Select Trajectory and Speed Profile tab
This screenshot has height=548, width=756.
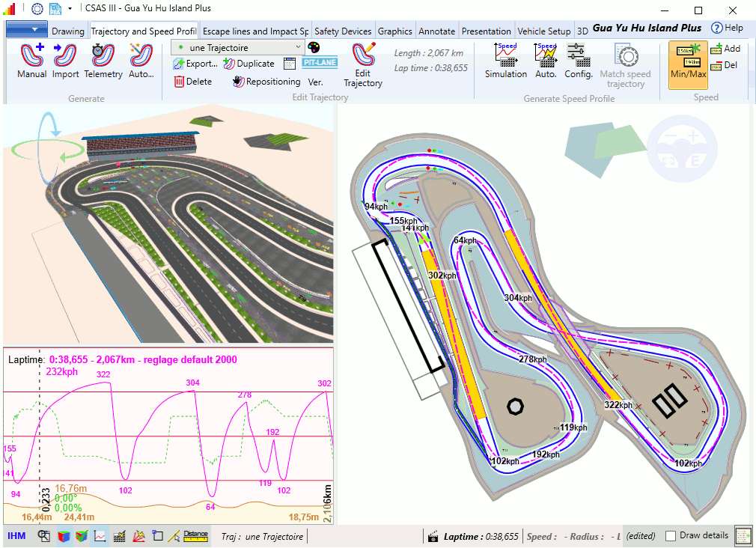click(x=144, y=31)
